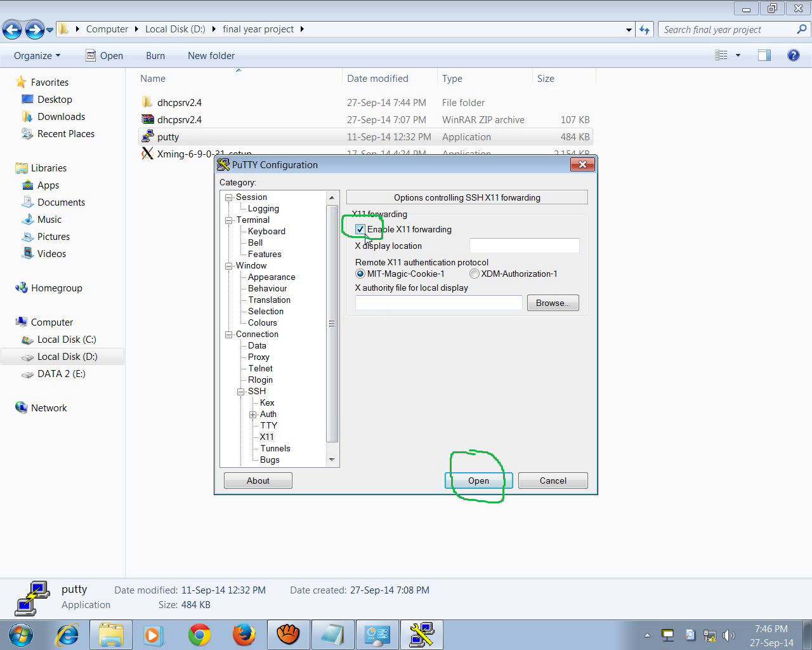Select Appearance category
This screenshot has height=650, width=812.
click(272, 277)
